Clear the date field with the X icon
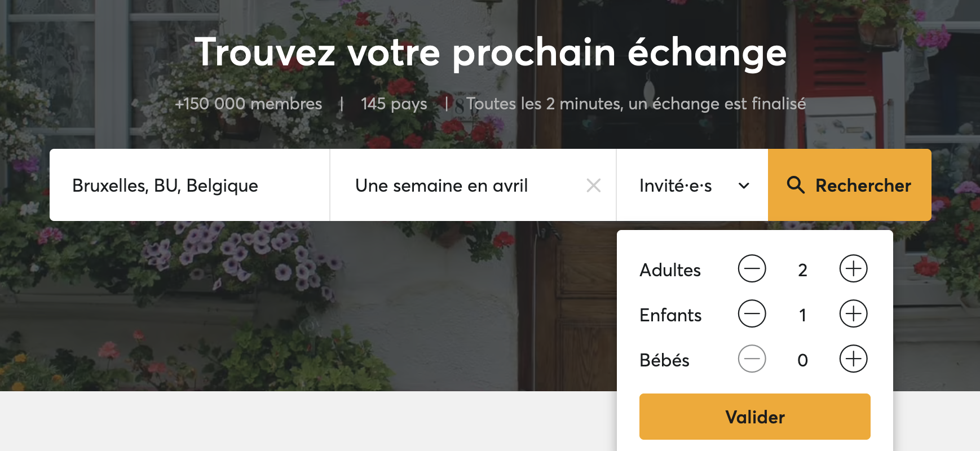This screenshot has height=451, width=980. 594,185
